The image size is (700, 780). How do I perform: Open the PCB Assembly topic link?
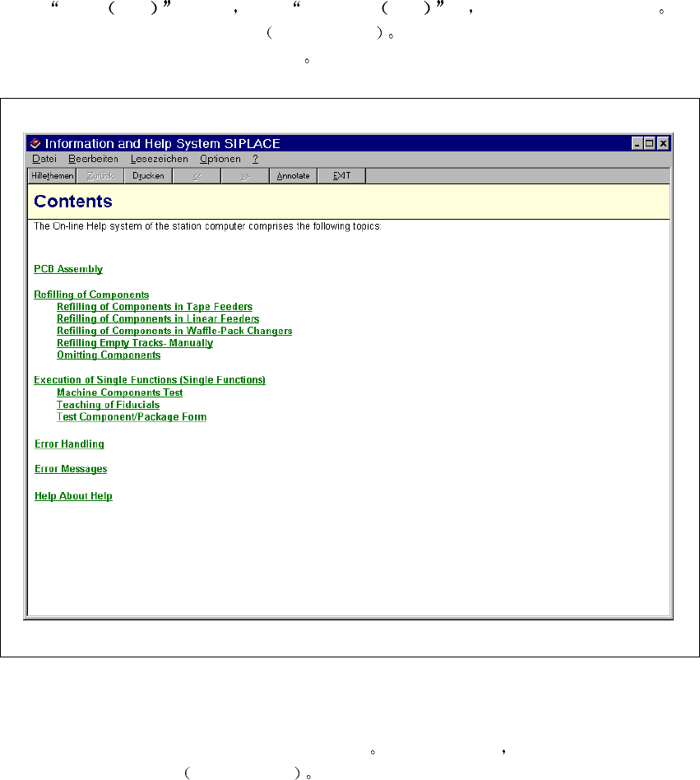(68, 269)
